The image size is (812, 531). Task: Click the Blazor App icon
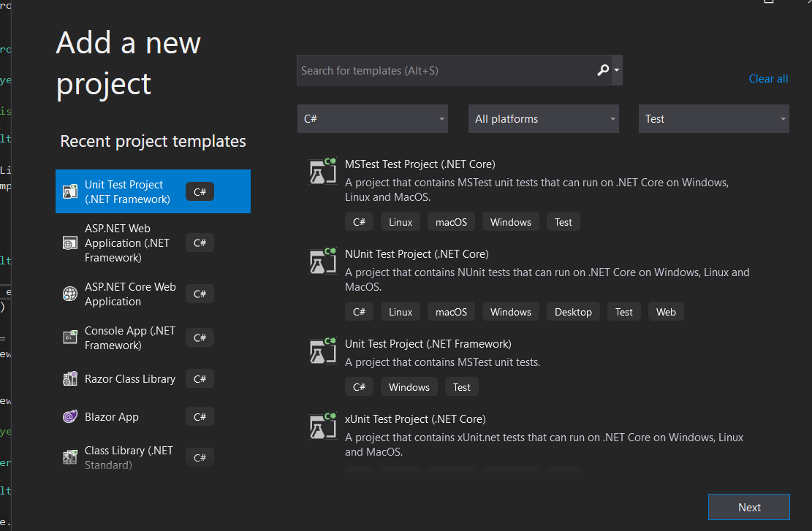[70, 417]
